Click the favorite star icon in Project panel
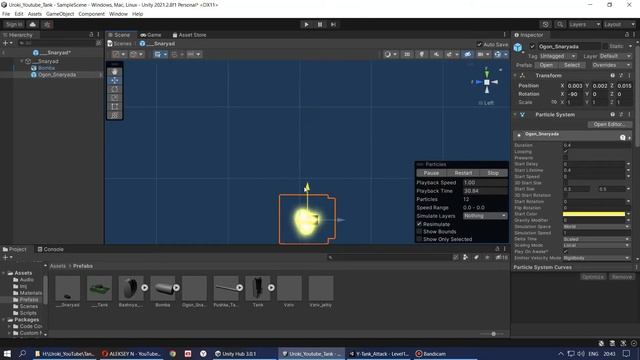 click(487, 257)
